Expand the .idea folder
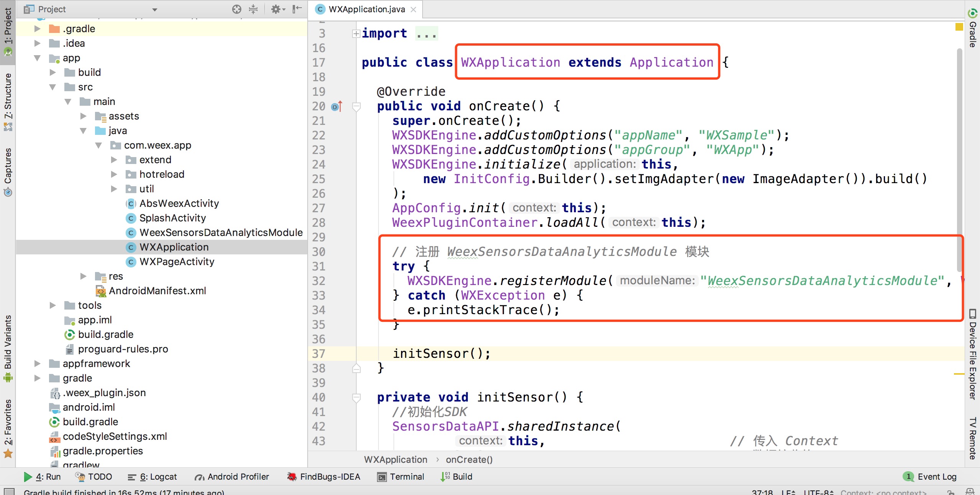This screenshot has height=495, width=980. [x=37, y=43]
